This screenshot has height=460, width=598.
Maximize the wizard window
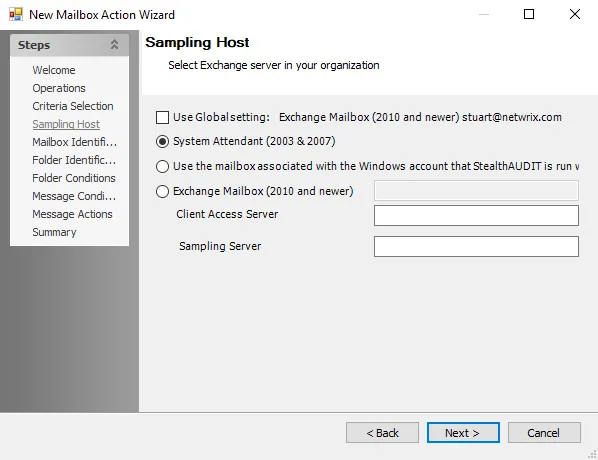529,14
